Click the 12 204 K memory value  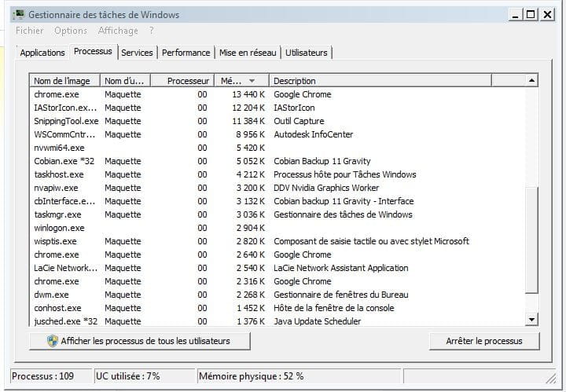click(x=248, y=108)
